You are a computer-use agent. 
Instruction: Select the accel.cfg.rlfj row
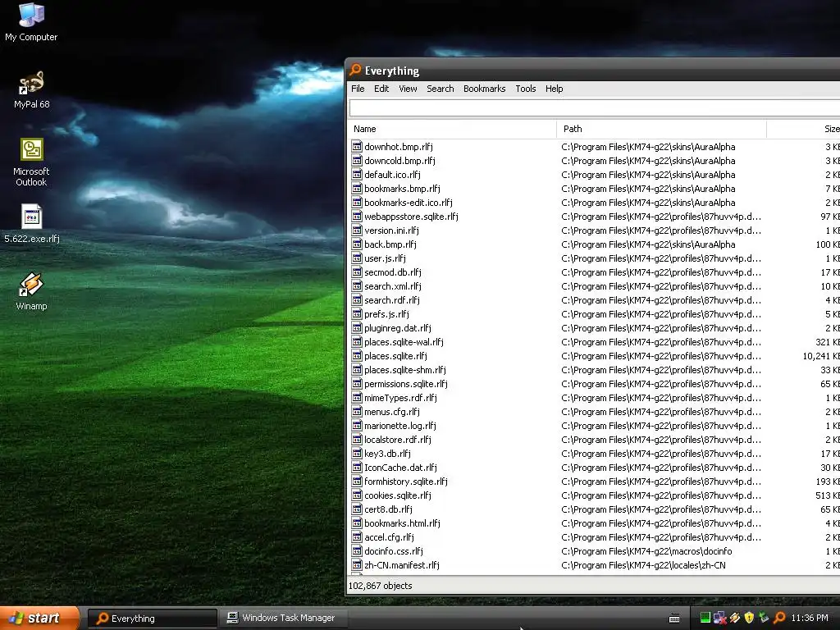(595, 536)
